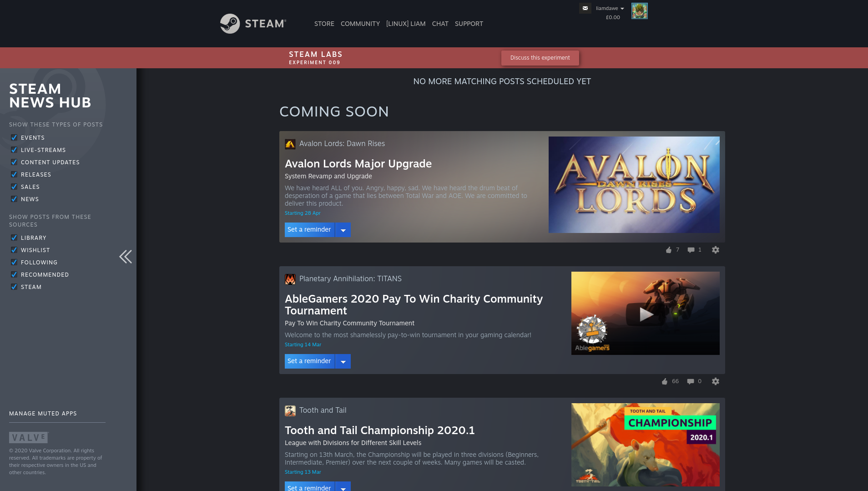Open the CHAT menu item
Viewport: 868px width, 491px height.
click(440, 24)
